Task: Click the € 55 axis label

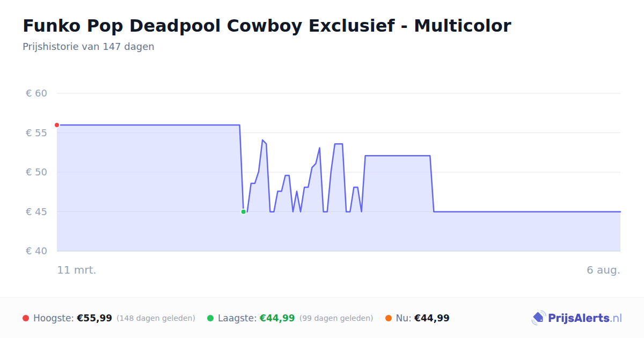Action: coord(36,133)
